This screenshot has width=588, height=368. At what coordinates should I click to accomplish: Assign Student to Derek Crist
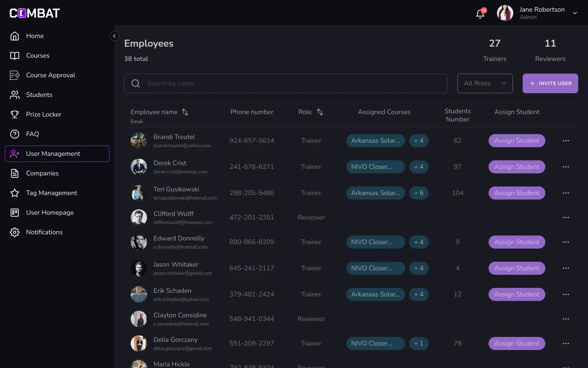tap(517, 167)
